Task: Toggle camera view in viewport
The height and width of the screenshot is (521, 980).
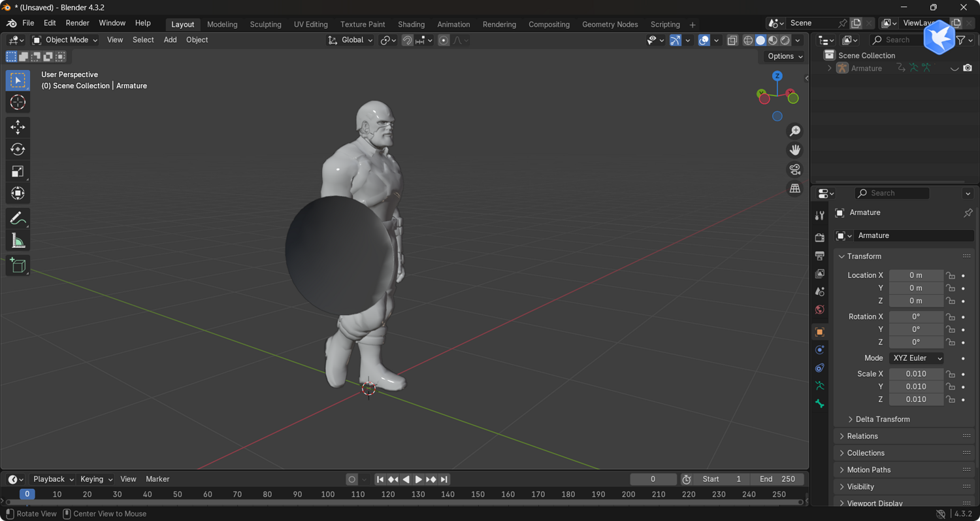Action: coord(794,169)
